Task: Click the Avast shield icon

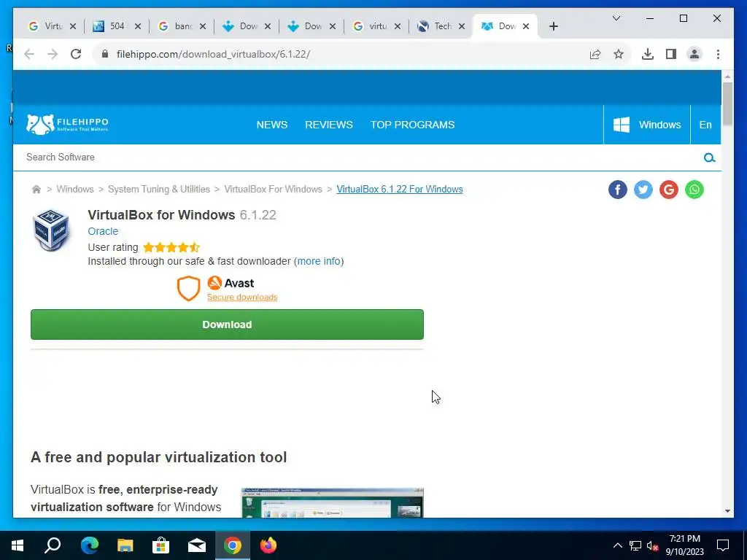Action: (189, 289)
